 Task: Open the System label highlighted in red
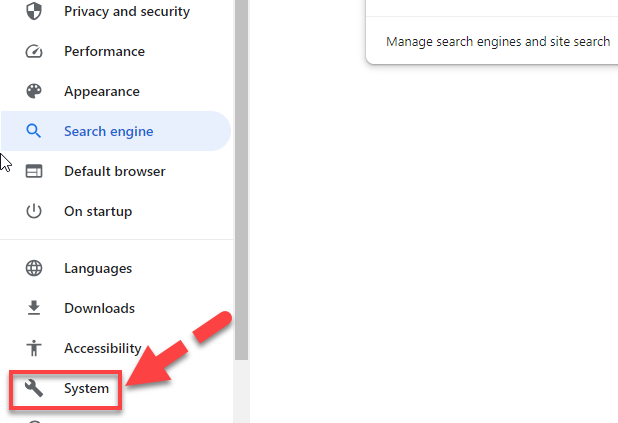pos(86,389)
